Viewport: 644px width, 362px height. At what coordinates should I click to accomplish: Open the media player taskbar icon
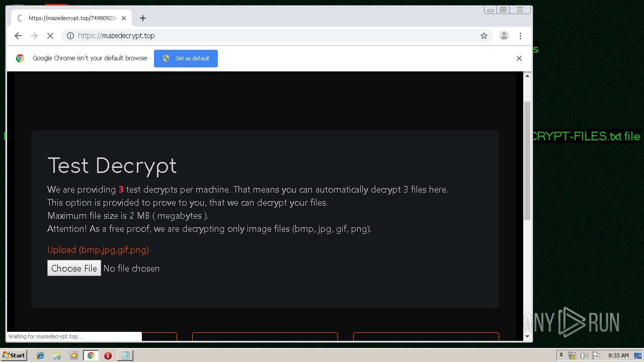(74, 355)
